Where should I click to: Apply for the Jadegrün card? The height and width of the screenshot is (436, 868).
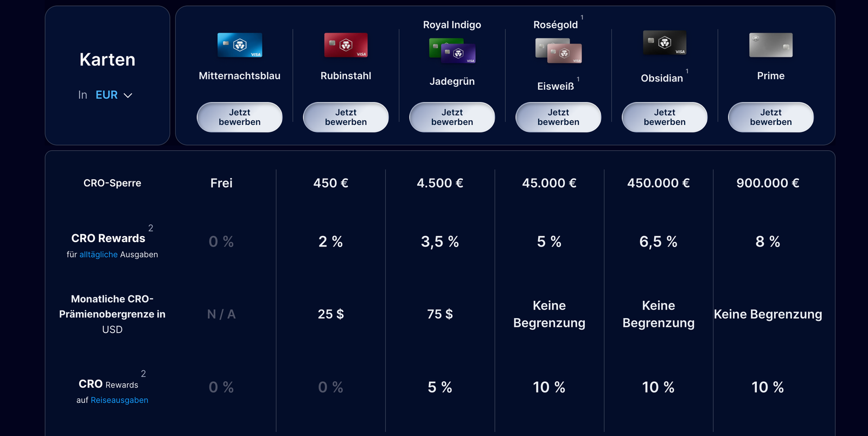[452, 117]
